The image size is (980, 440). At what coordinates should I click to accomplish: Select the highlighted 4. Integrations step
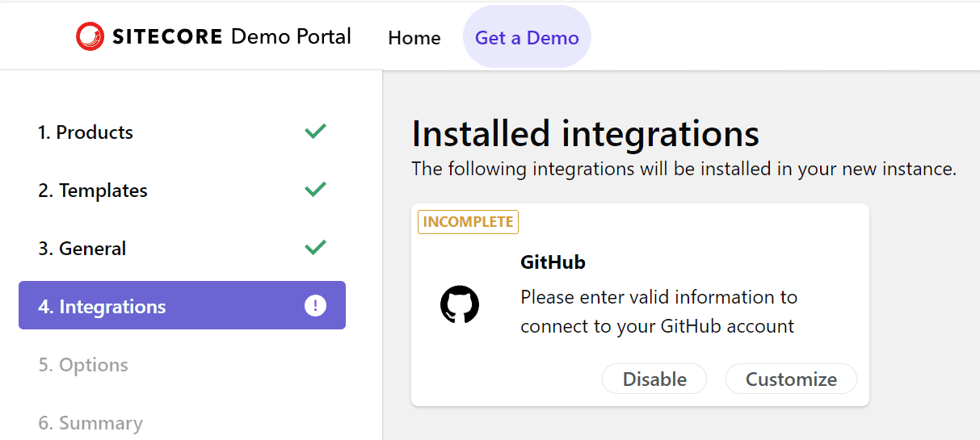[x=102, y=307]
